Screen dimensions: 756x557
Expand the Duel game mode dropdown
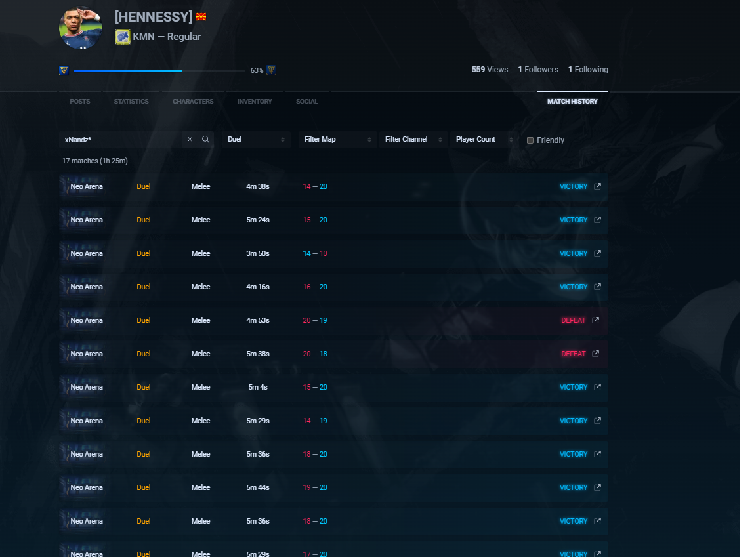pyautogui.click(x=256, y=140)
